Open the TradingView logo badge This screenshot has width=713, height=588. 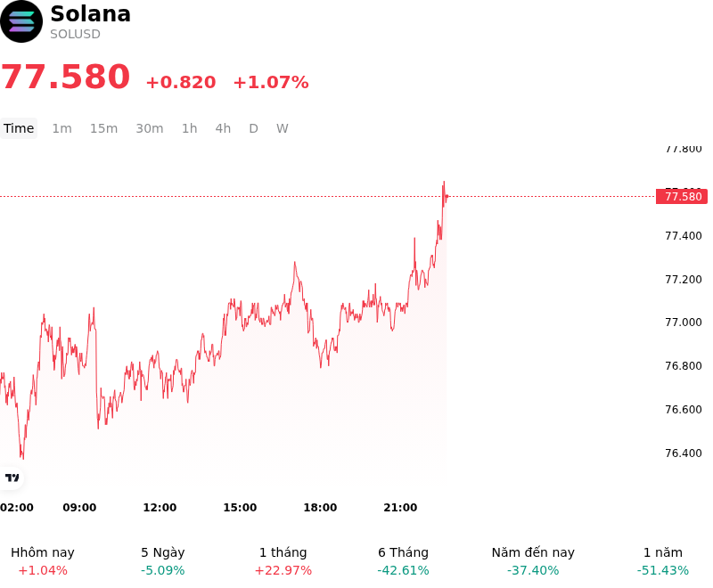(x=12, y=478)
